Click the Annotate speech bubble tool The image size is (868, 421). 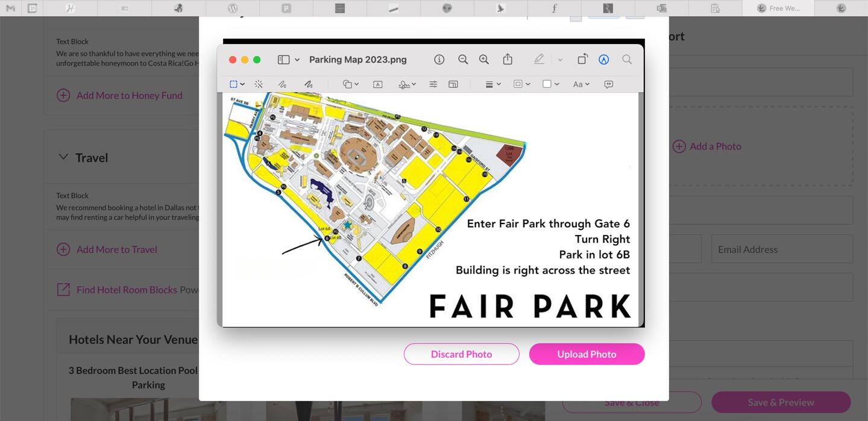(x=609, y=84)
